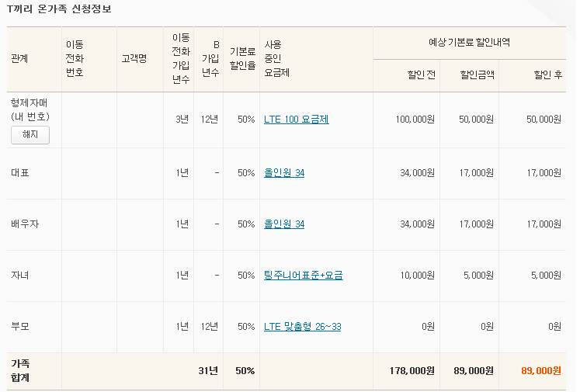
Task: Open the 팅주니어표준+요금 plan link
Action: (304, 276)
